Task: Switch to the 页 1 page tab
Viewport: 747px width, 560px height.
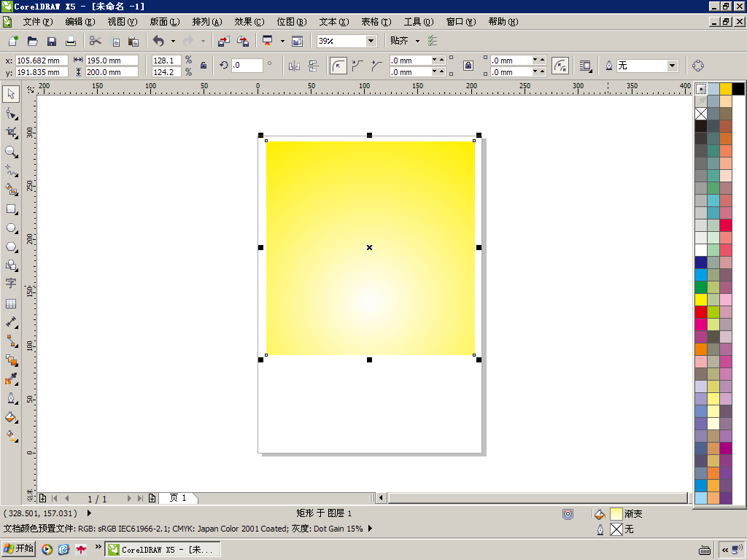Action: [178, 498]
